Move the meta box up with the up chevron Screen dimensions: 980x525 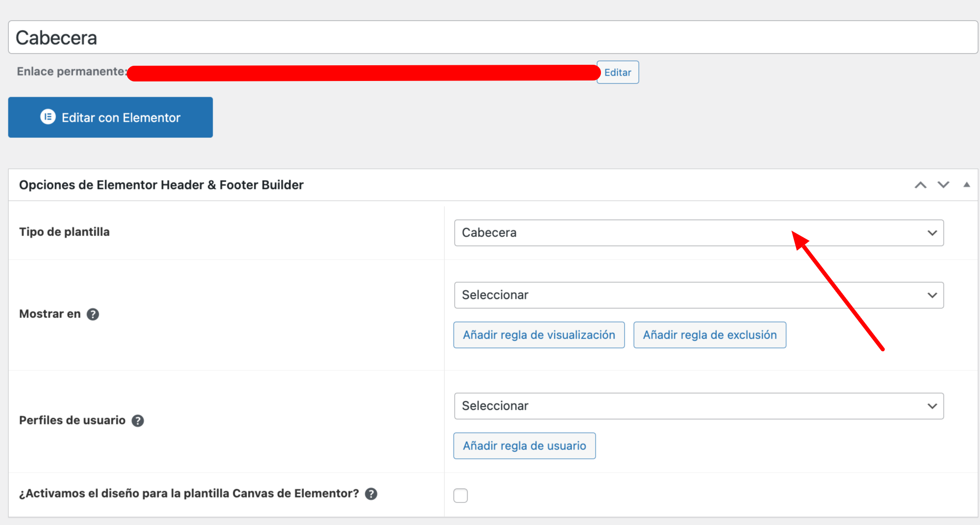(x=921, y=185)
